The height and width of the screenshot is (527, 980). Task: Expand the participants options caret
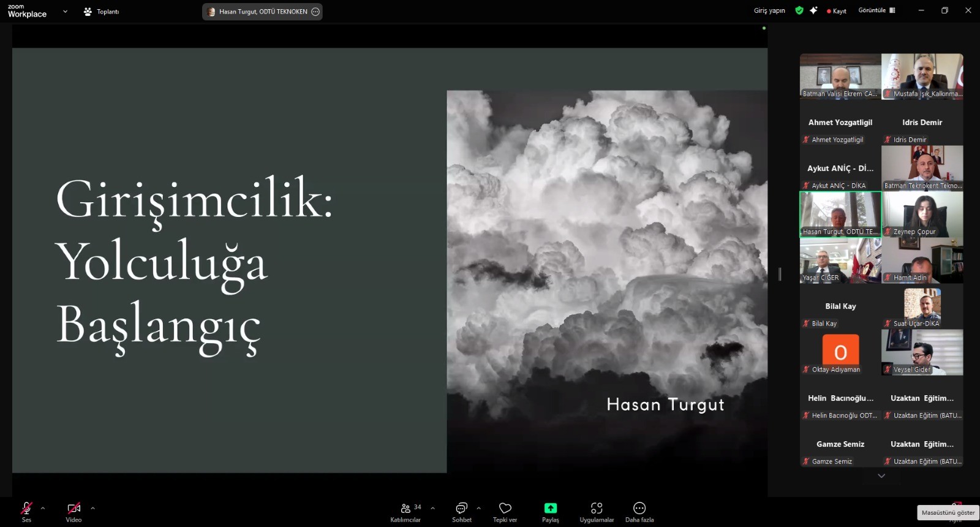(x=433, y=508)
